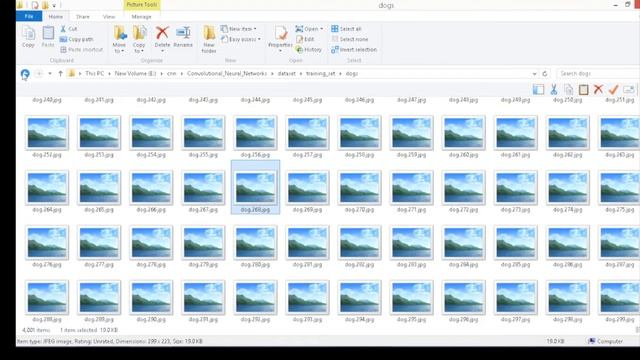
Task: Select the dog.264.jpg thumbnail
Action: (x=47, y=188)
